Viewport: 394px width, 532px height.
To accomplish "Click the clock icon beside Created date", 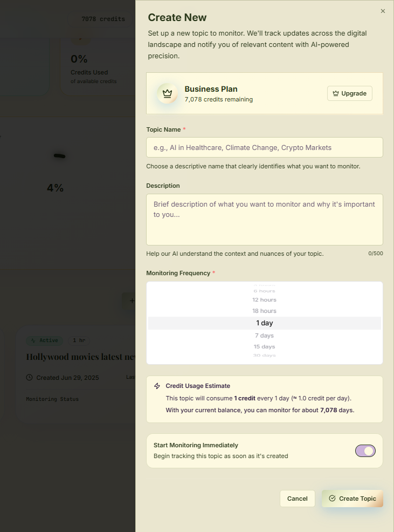I will [30, 378].
